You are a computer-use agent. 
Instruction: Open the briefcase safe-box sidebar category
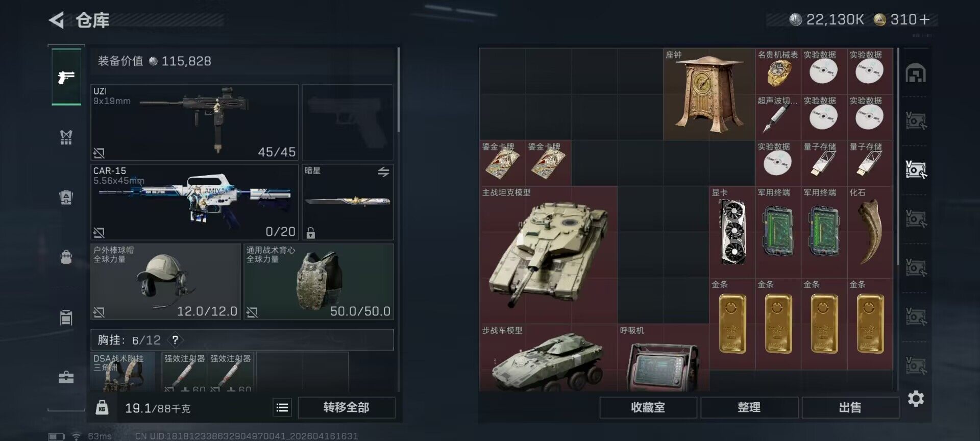click(x=66, y=377)
